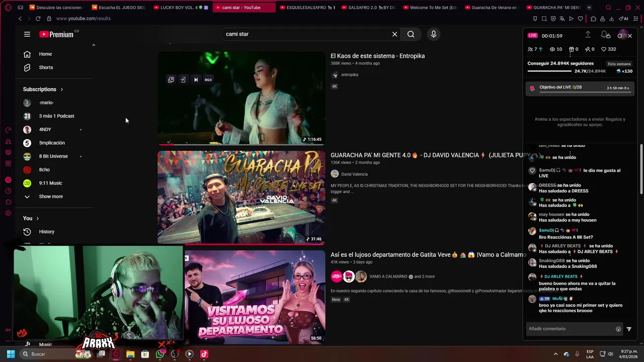
Task: Open the El Kaos de este sistema thumbnail
Action: 242,98
